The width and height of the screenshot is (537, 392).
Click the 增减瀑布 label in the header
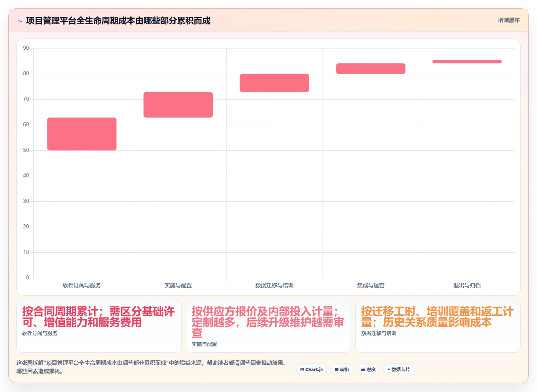coord(509,20)
